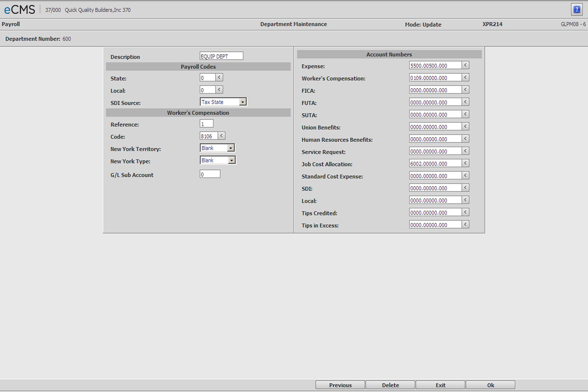Click lookup arrow next to State code
588x392 pixels.
(x=219, y=78)
